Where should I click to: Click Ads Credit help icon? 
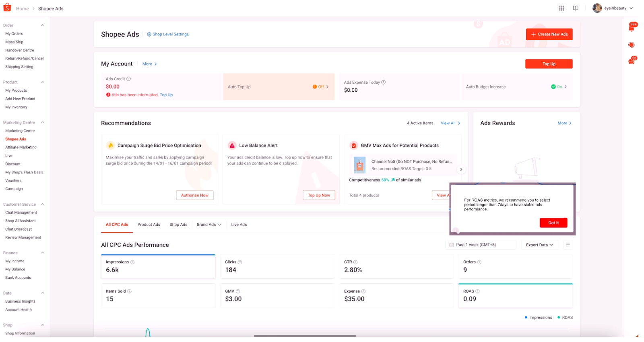click(129, 79)
